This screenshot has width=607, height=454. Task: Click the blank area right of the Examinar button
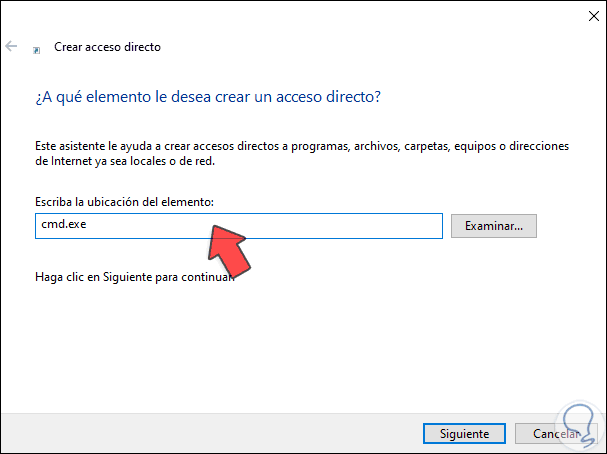570,226
